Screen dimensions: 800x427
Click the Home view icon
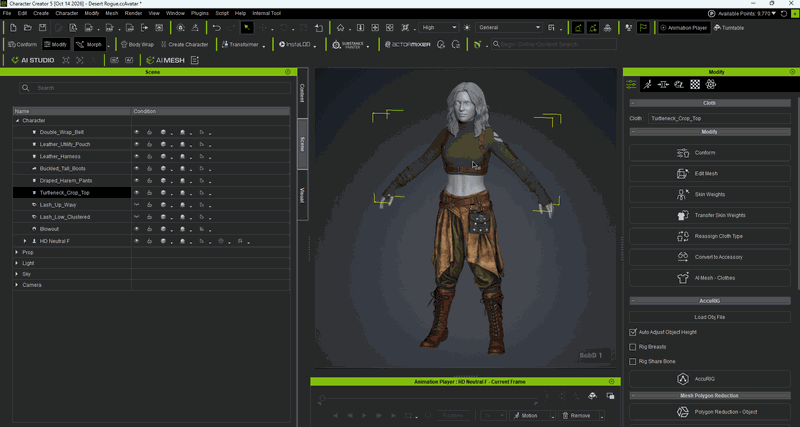click(x=340, y=28)
